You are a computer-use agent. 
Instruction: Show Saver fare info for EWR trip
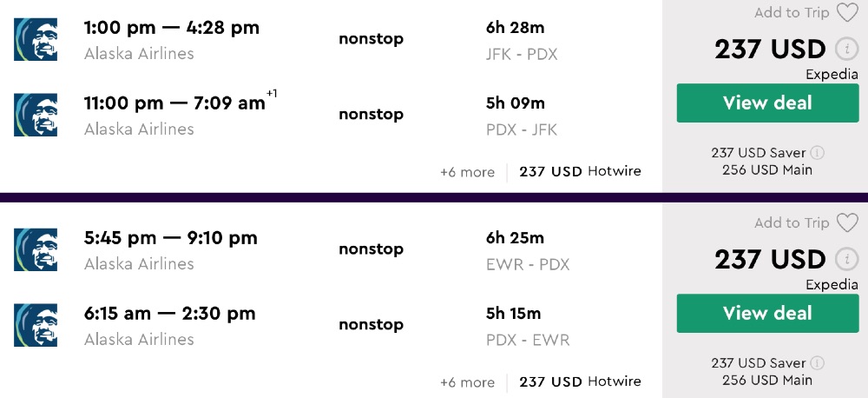point(817,363)
